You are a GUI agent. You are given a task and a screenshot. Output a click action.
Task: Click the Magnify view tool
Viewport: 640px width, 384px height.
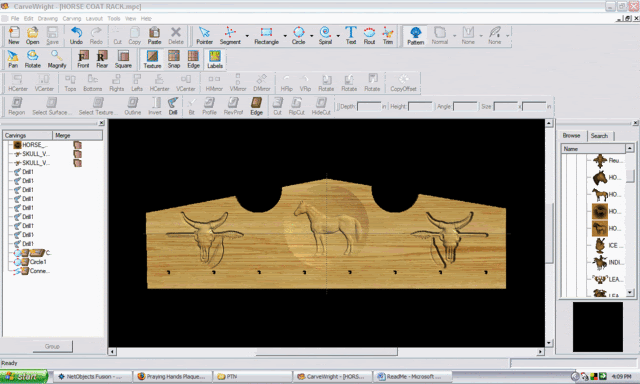click(57, 59)
